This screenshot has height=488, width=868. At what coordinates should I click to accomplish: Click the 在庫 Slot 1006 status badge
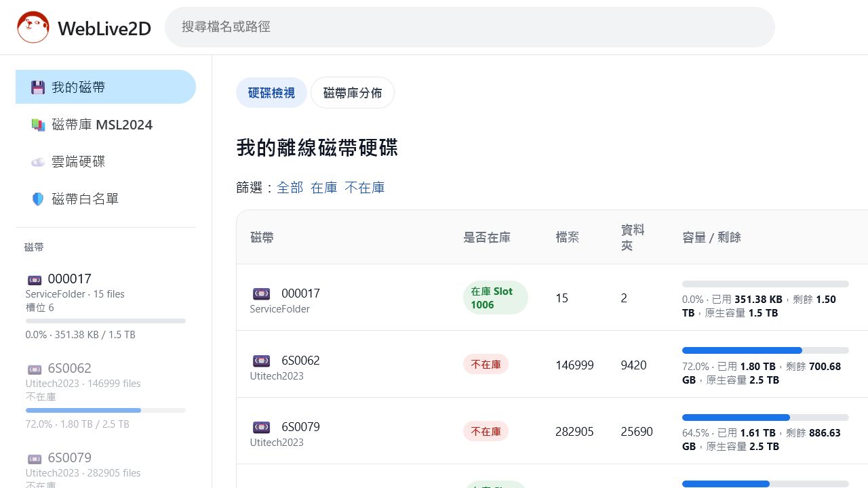point(495,298)
